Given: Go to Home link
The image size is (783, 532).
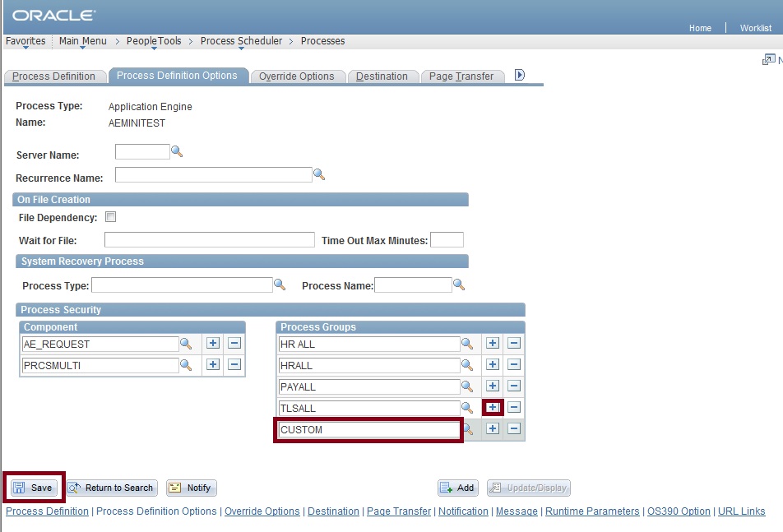Looking at the screenshot, I should pyautogui.click(x=700, y=28).
